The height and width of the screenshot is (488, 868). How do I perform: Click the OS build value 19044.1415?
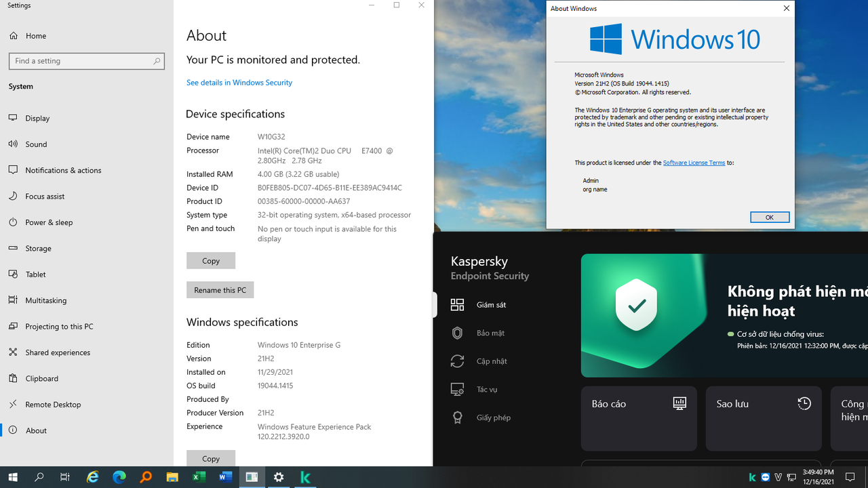(275, 386)
